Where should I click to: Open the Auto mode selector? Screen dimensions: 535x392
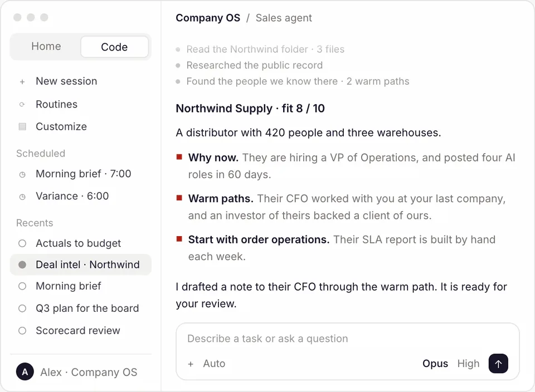coord(214,364)
